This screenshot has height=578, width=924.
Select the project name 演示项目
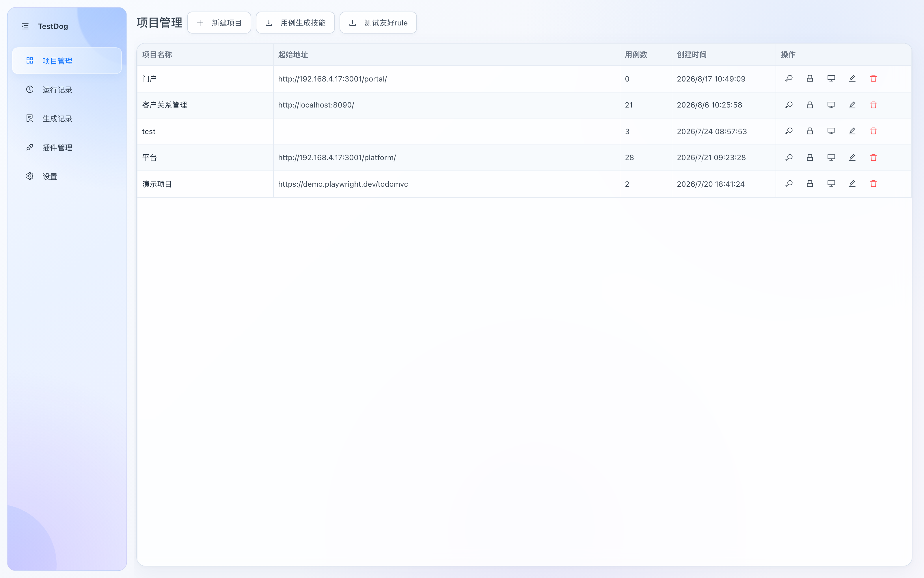(x=157, y=184)
